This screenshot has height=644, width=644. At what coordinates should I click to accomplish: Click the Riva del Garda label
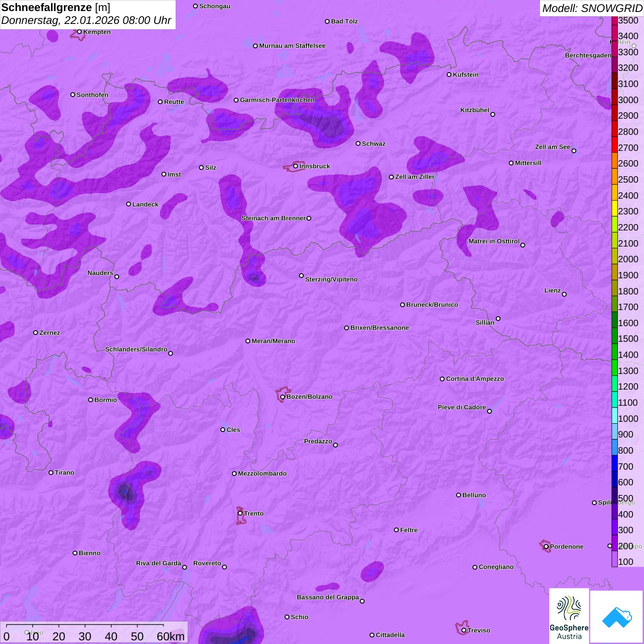[x=158, y=563]
